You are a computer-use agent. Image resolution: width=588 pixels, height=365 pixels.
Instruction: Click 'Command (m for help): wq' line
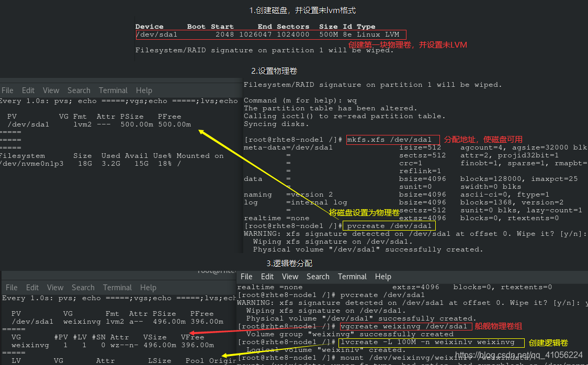tap(300, 100)
